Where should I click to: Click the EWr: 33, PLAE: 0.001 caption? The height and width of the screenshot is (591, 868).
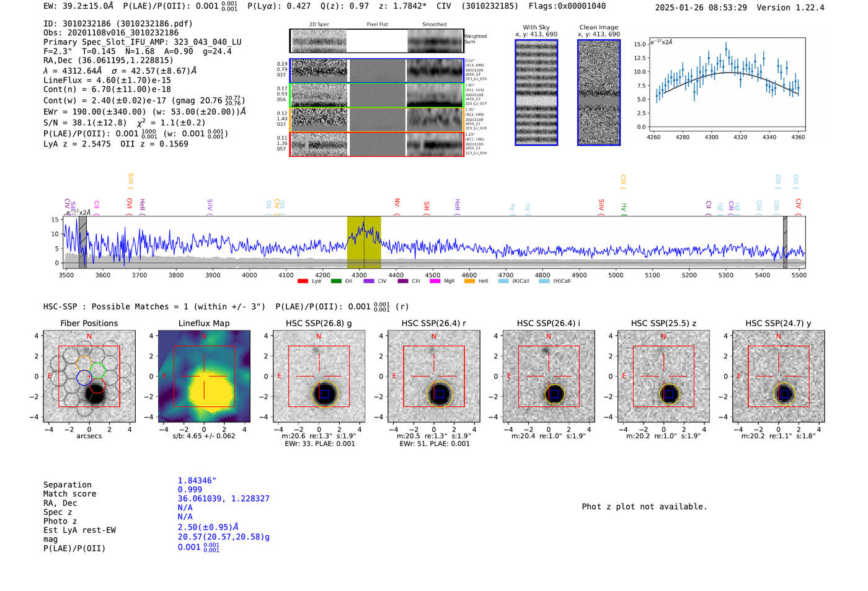click(319, 444)
